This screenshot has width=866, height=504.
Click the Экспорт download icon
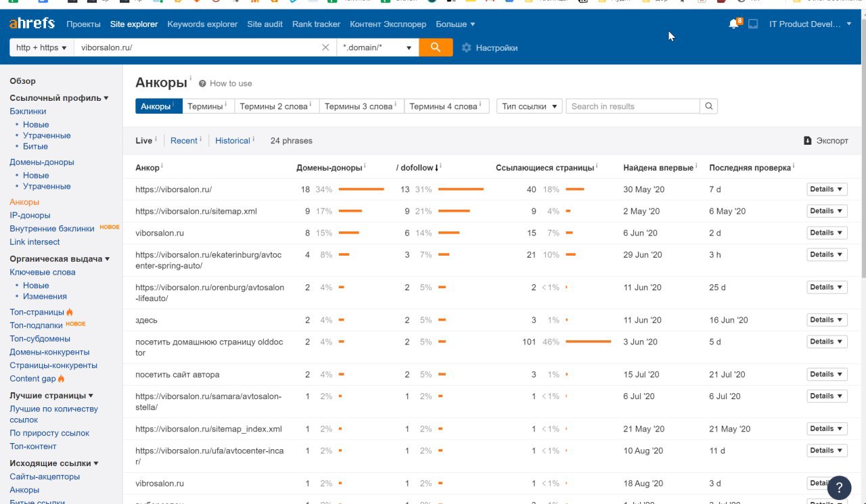tap(807, 141)
